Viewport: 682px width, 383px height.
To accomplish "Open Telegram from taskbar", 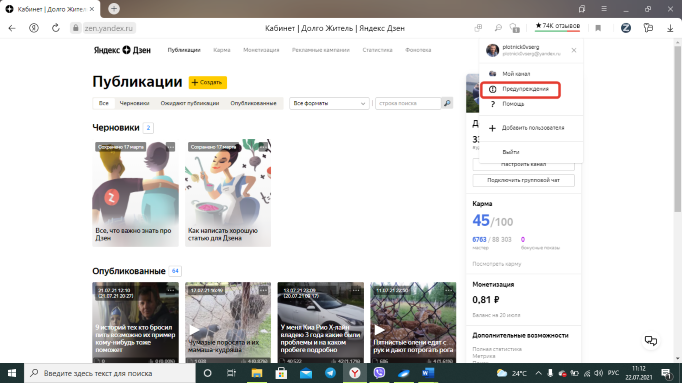I will point(330,373).
